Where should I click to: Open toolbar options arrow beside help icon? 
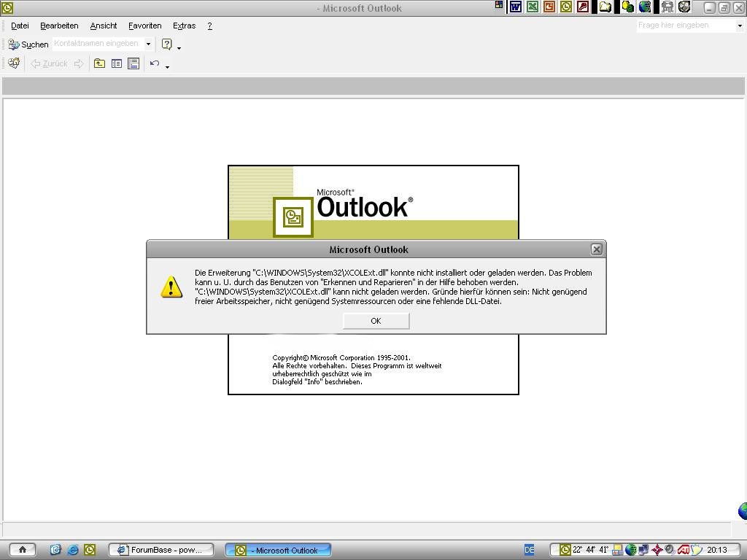(179, 48)
